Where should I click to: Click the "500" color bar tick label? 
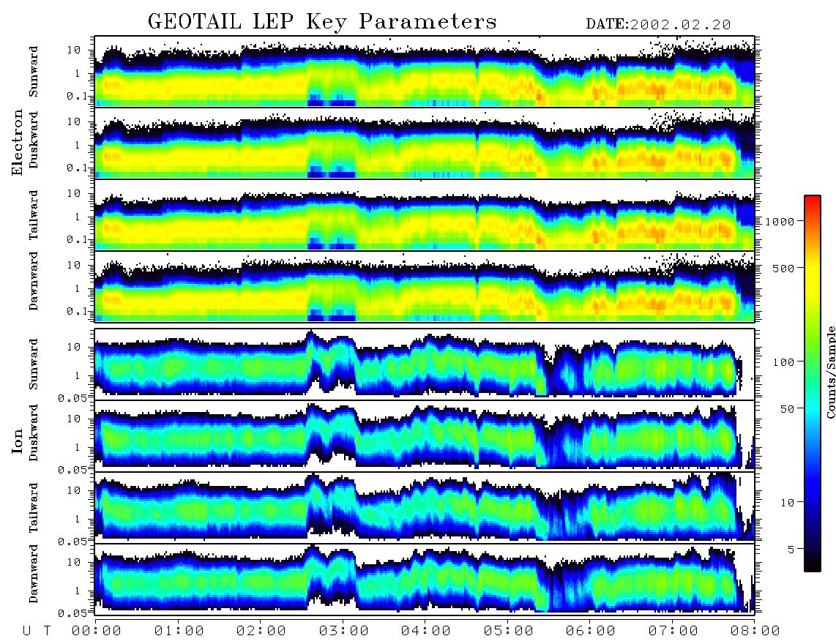(x=783, y=268)
